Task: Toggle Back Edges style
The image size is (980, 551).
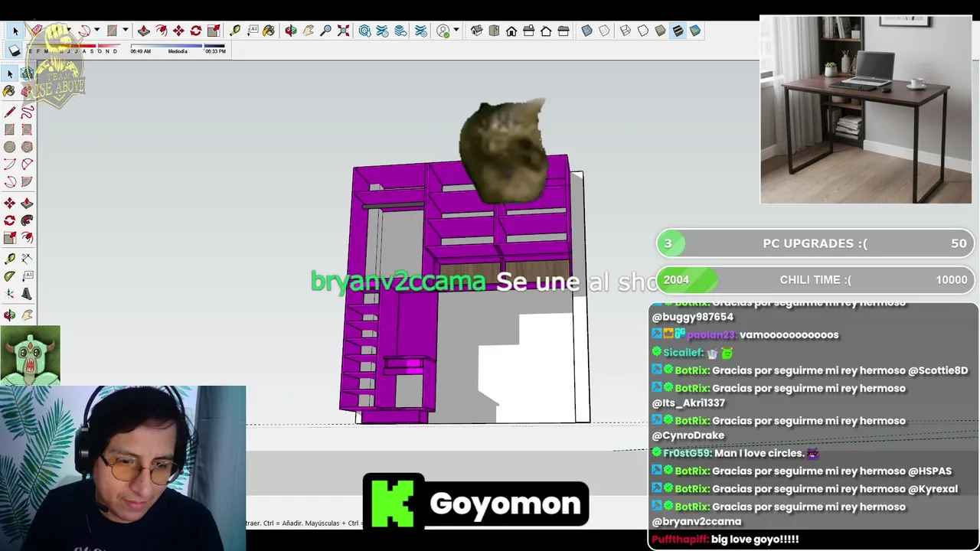Action: (604, 31)
